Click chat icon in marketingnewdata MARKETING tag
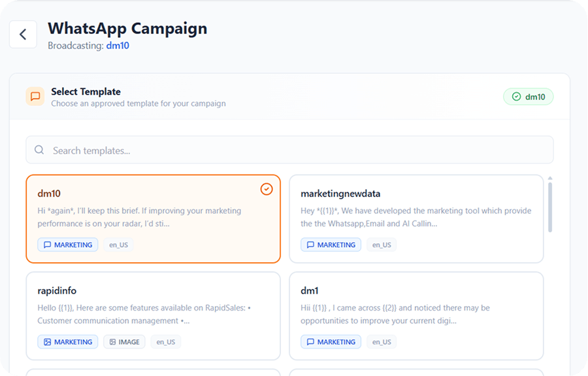 pos(310,245)
